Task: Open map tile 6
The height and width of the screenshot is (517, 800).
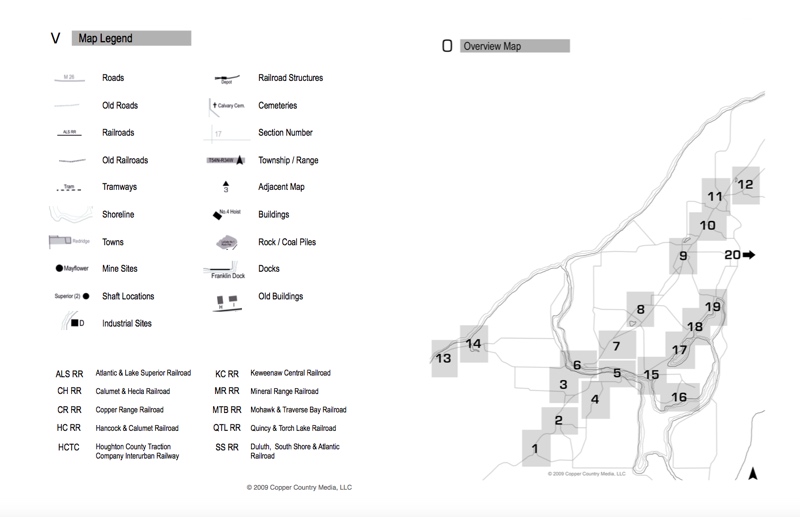Action: click(578, 364)
